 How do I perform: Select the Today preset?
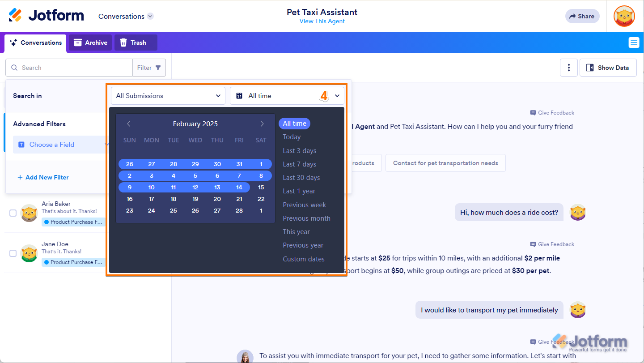[292, 137]
